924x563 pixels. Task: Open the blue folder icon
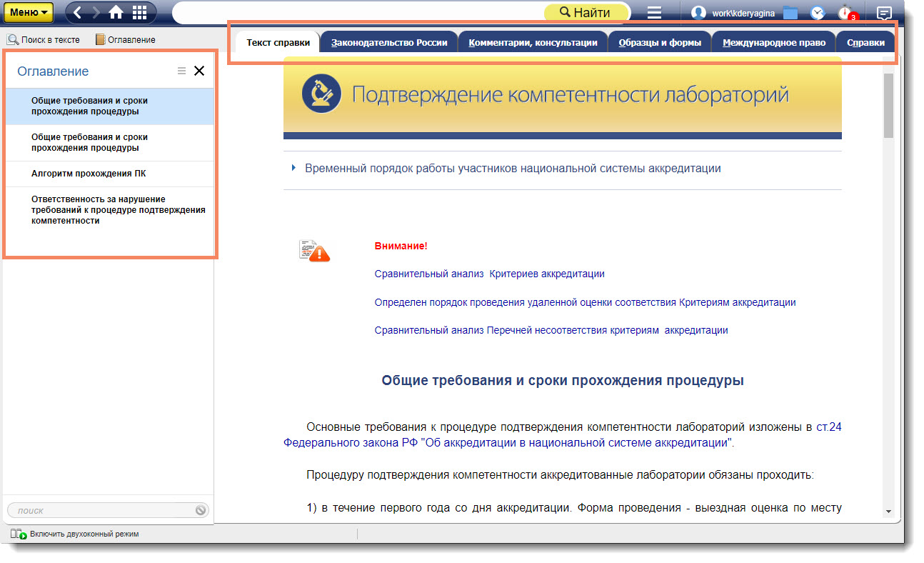[790, 12]
